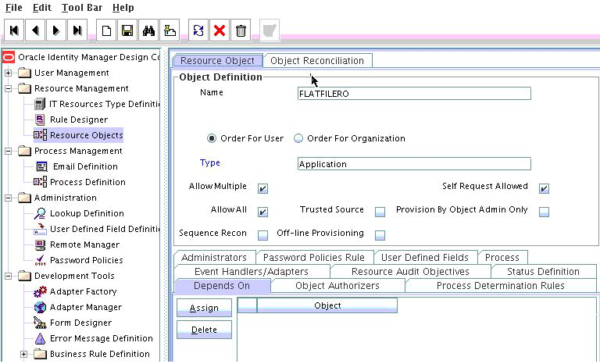The image size is (600, 364).
Task: Uncheck Self Request Allowed checkbox
Action: pos(544,188)
